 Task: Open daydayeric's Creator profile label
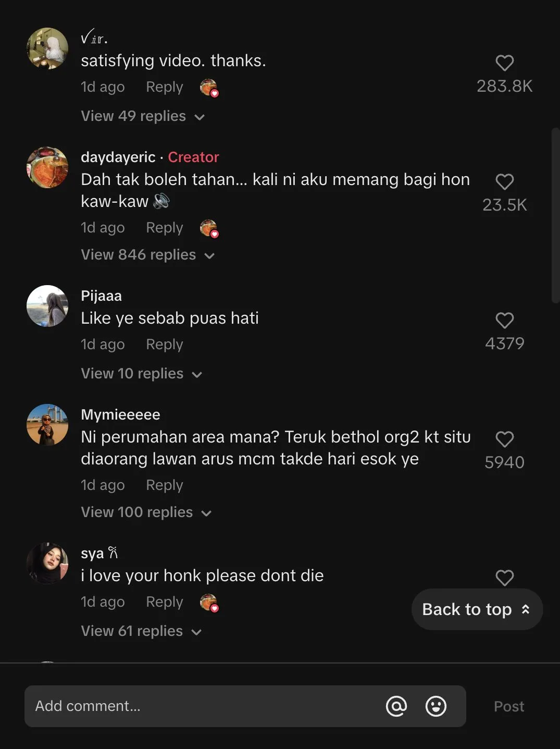(x=193, y=157)
